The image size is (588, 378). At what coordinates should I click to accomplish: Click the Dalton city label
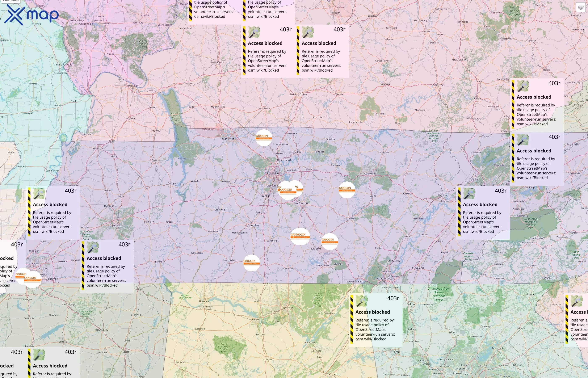pos(411,304)
